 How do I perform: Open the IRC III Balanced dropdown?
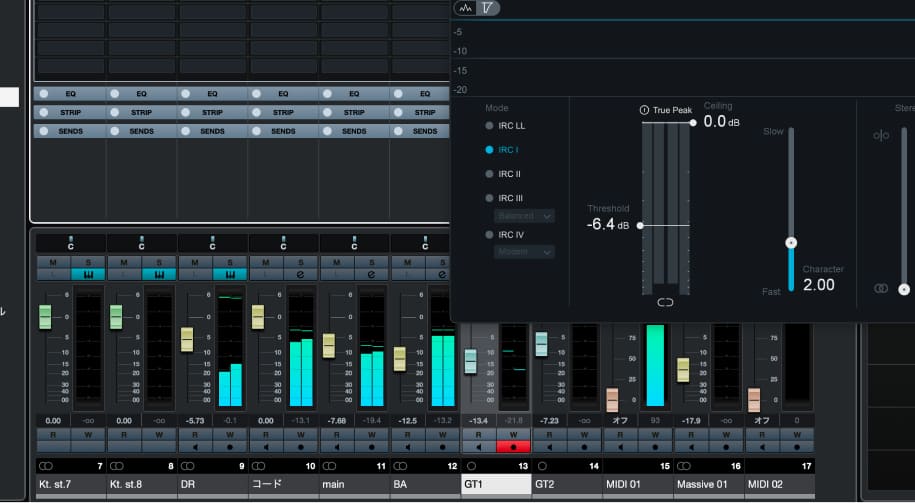point(524,216)
